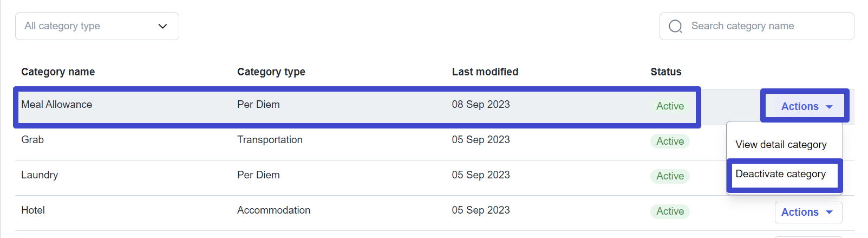Collapse the Meal Allowance Actions dropdown
Image resolution: width=868 pixels, height=238 pixels.
(806, 106)
